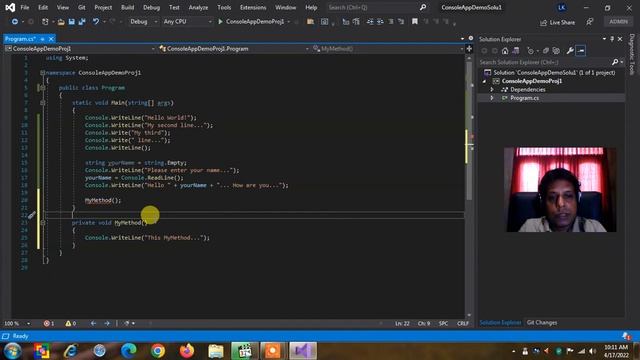The width and height of the screenshot is (640, 360).
Task: Click the New Project toolbar icon
Action: [x=45, y=22]
